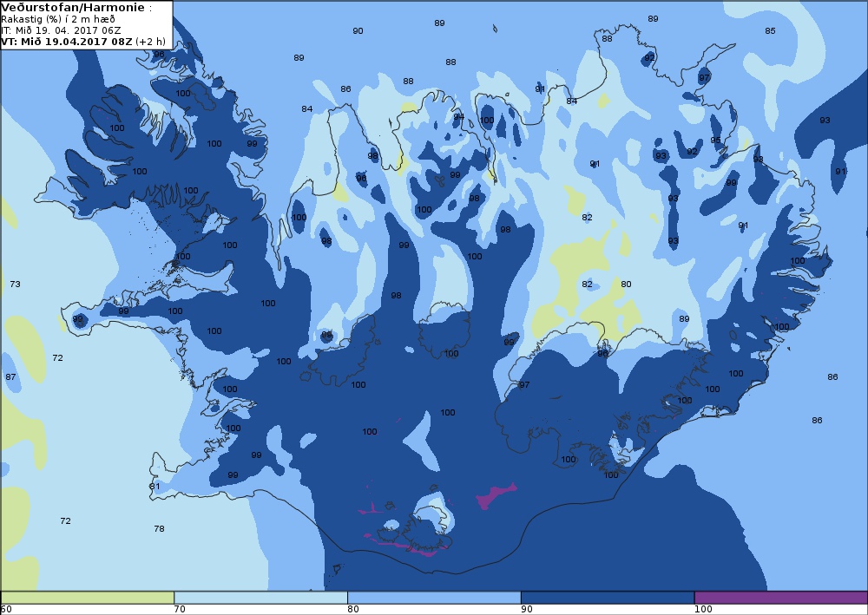The height and width of the screenshot is (615, 868).
Task: Click the map value '80' next to '82'
Action: 626,285
